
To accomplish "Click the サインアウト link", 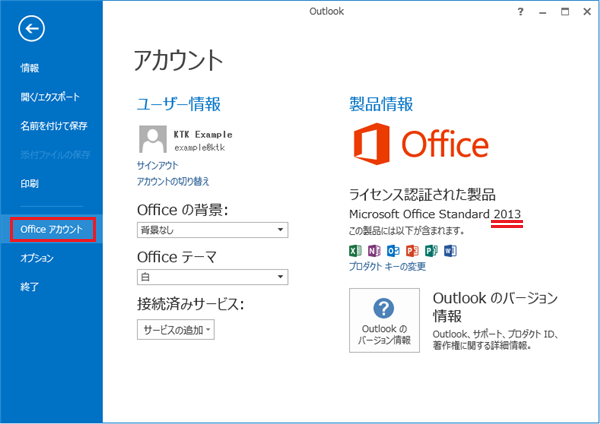I will tap(157, 165).
